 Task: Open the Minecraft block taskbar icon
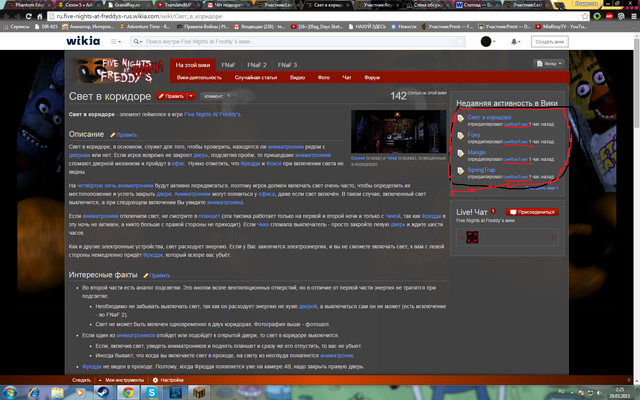(x=200, y=393)
